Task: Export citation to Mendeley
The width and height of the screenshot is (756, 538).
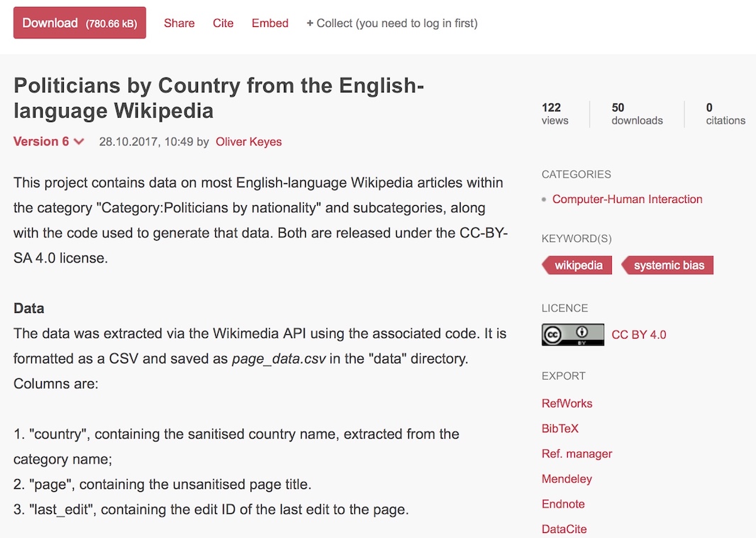Action: tap(566, 478)
